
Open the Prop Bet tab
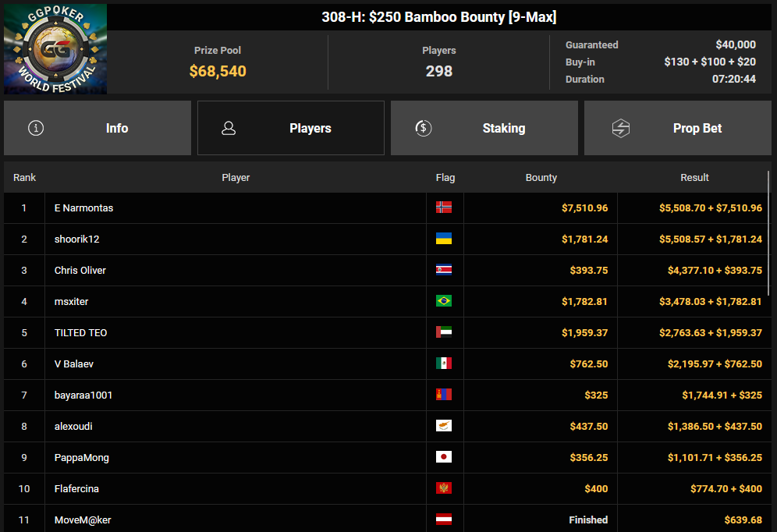(678, 128)
